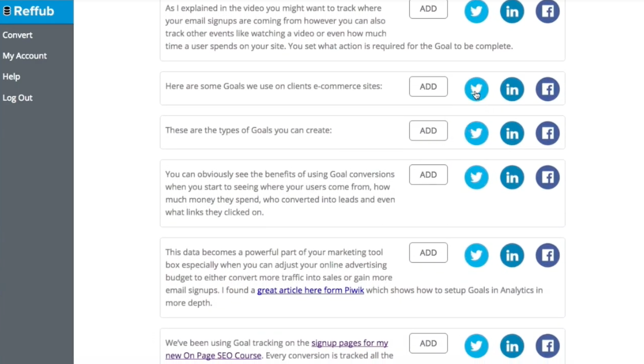Image resolution: width=644 pixels, height=364 pixels.
Task: Tweet the 'signup pages' paragraph
Action: coord(476,346)
